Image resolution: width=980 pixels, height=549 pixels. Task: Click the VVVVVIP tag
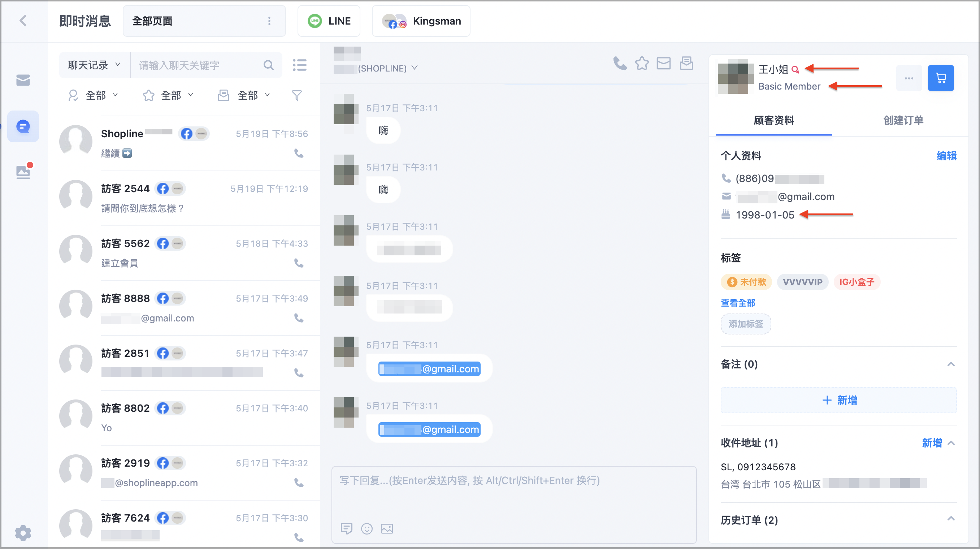coord(802,282)
